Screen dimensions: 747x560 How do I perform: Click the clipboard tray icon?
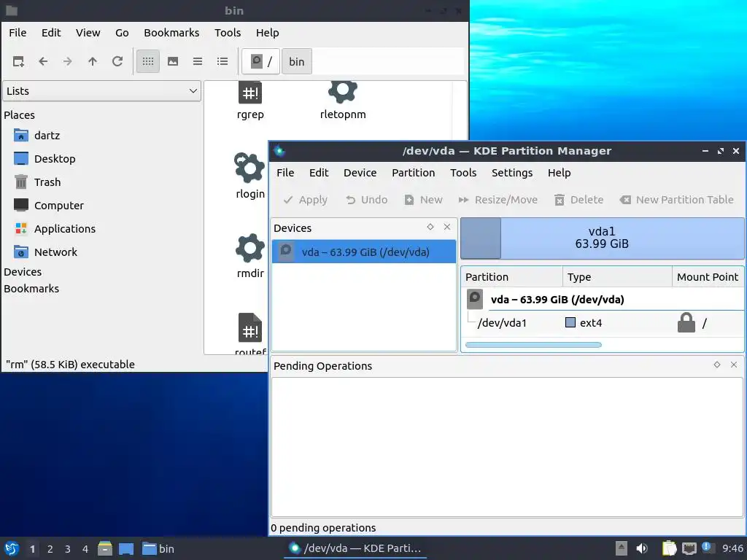tap(670, 548)
